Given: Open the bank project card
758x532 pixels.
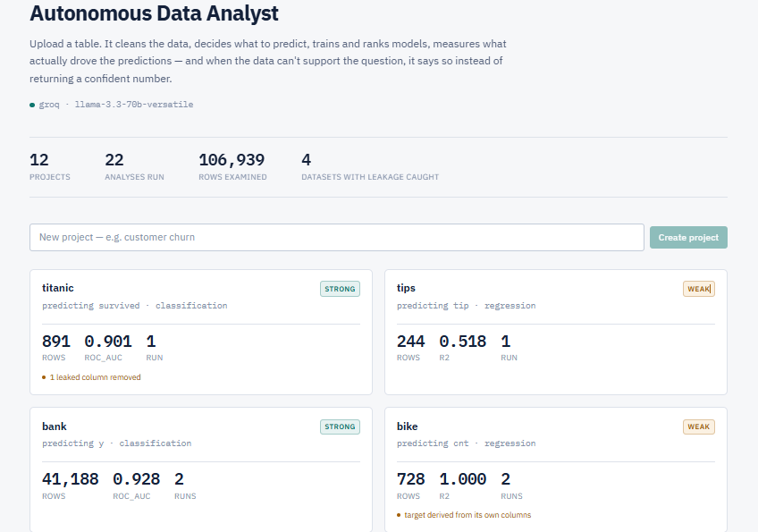Looking at the screenshot, I should (x=200, y=469).
